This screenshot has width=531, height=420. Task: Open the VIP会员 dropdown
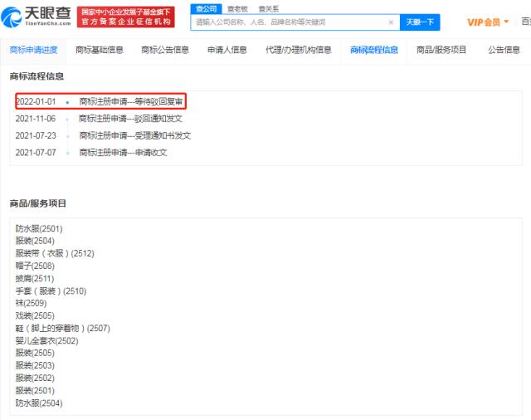tap(488, 22)
